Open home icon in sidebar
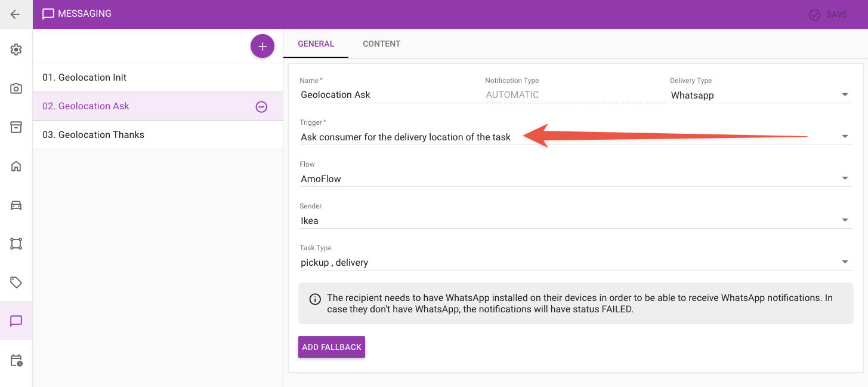This screenshot has height=387, width=868. coord(16,166)
